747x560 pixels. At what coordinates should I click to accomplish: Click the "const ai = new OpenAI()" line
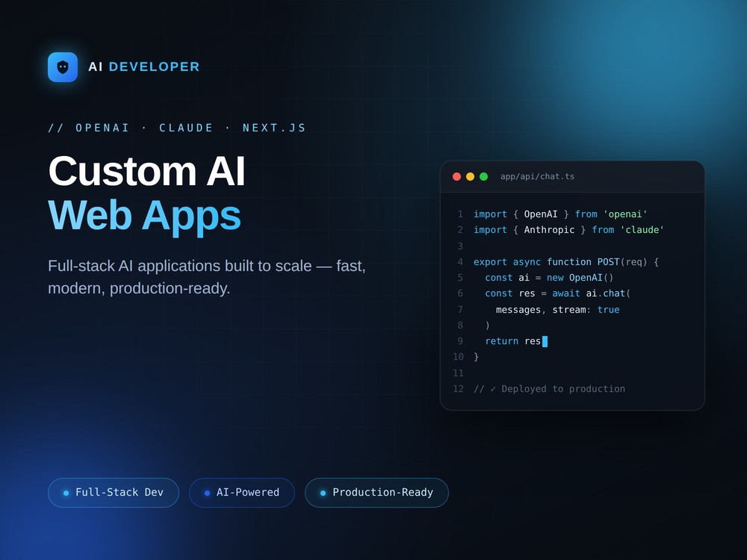549,278
